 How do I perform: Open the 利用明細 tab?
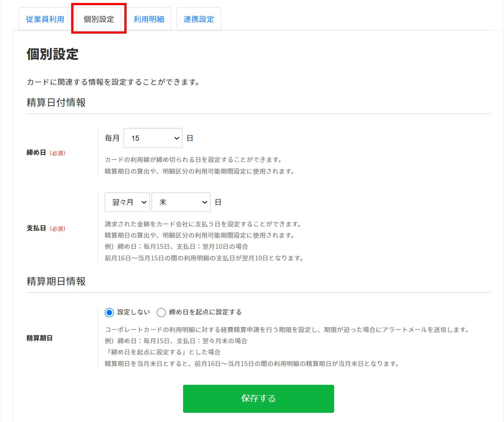[149, 19]
